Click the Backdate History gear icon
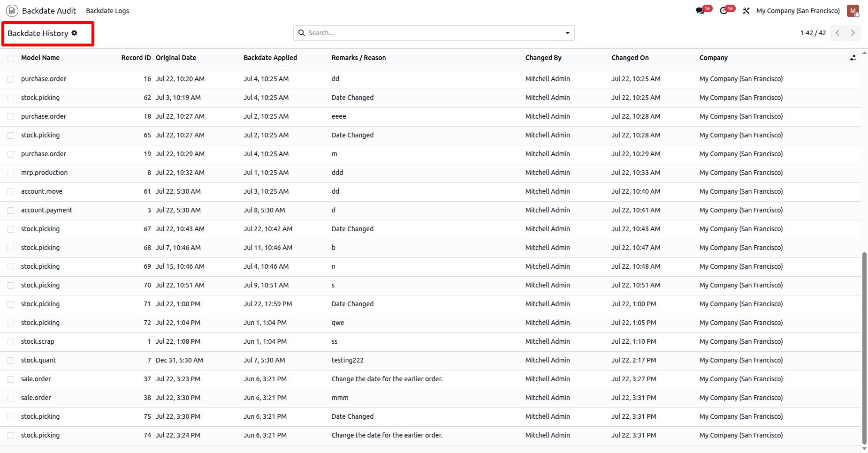868x453 pixels. coord(74,33)
